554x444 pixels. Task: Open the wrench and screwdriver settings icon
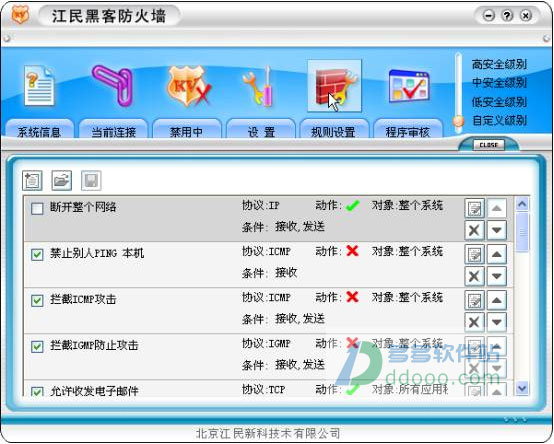pos(258,87)
